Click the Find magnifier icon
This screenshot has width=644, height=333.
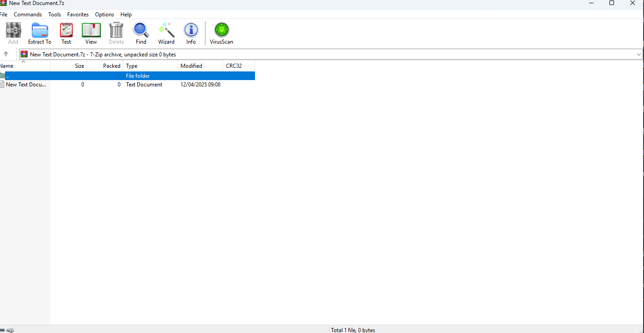[x=141, y=34]
